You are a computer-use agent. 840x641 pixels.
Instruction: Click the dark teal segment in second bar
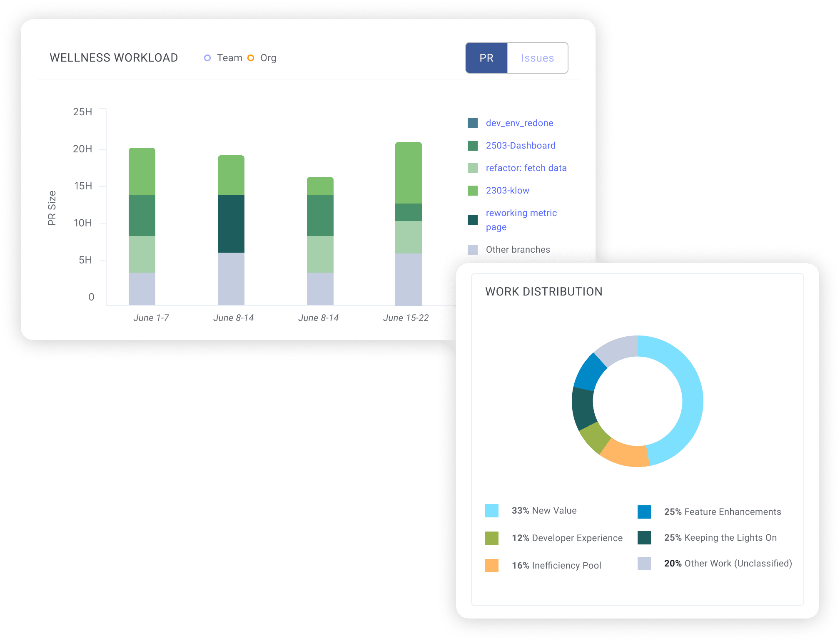point(231,224)
